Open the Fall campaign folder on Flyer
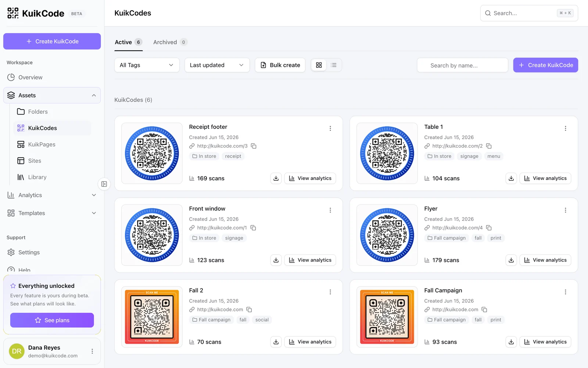588x368 pixels. tap(447, 238)
